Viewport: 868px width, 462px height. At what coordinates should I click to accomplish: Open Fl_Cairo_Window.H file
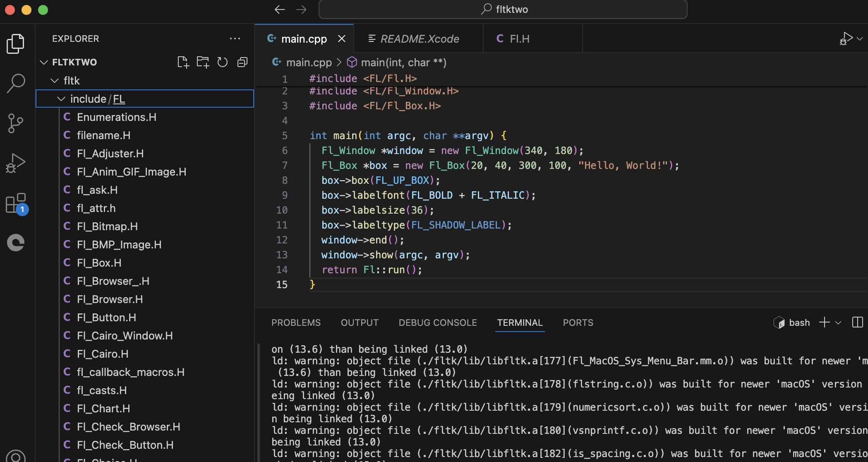click(145, 336)
